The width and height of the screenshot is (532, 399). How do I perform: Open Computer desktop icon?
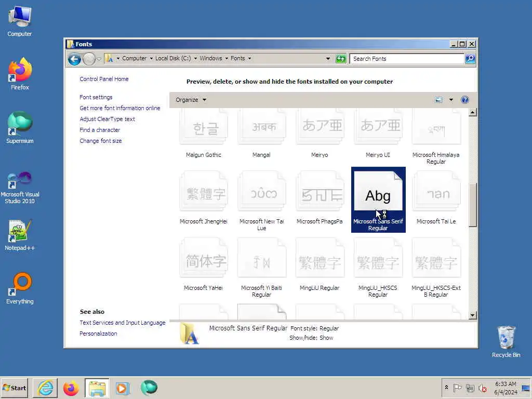pyautogui.click(x=20, y=21)
